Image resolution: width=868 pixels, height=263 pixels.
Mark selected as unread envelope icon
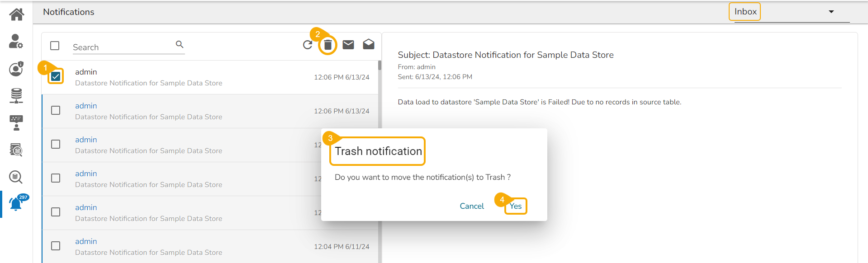[348, 45]
